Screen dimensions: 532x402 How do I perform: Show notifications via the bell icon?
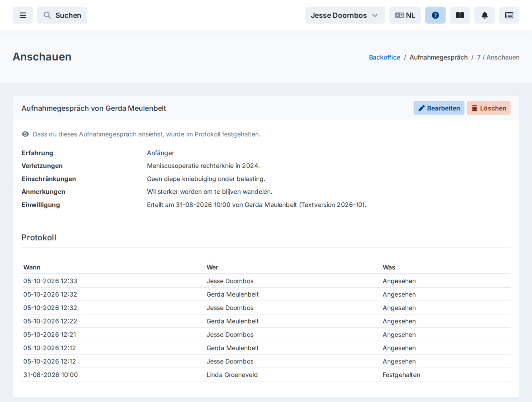click(x=484, y=15)
